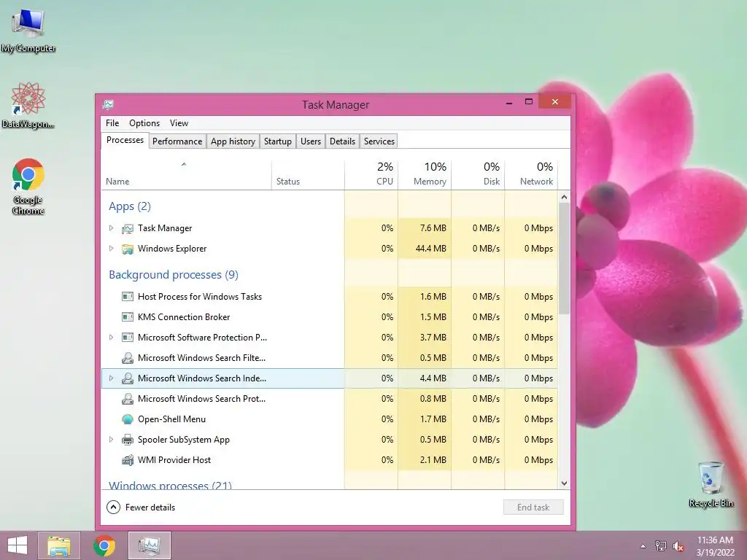Click Windows Explorer 44.4 MB memory value
The height and width of the screenshot is (560, 747).
(x=430, y=249)
